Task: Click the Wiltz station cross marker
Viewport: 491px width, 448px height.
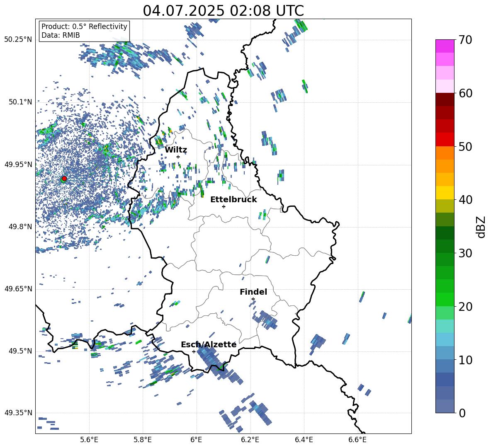Action: pos(178,157)
